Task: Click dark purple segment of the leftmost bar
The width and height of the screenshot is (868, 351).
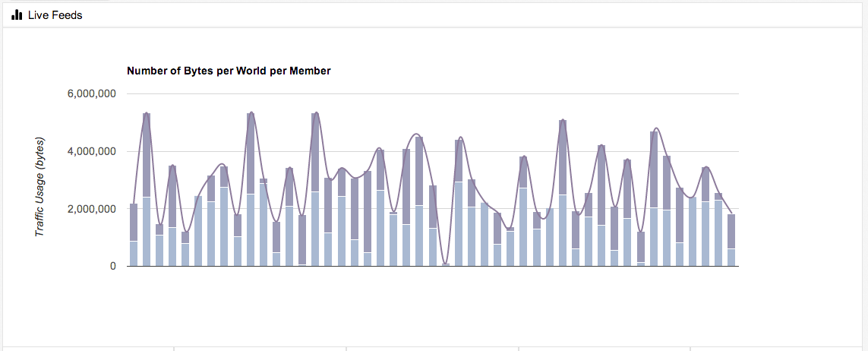Action: (x=134, y=222)
